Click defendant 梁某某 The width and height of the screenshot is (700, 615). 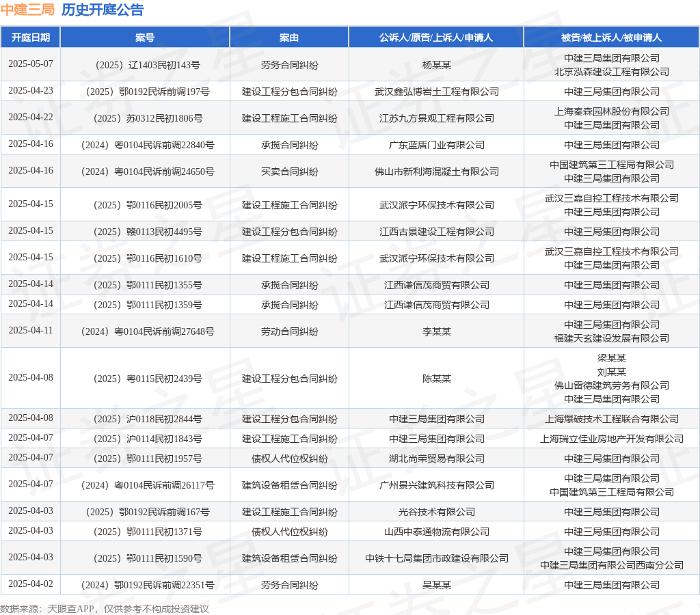click(x=611, y=358)
